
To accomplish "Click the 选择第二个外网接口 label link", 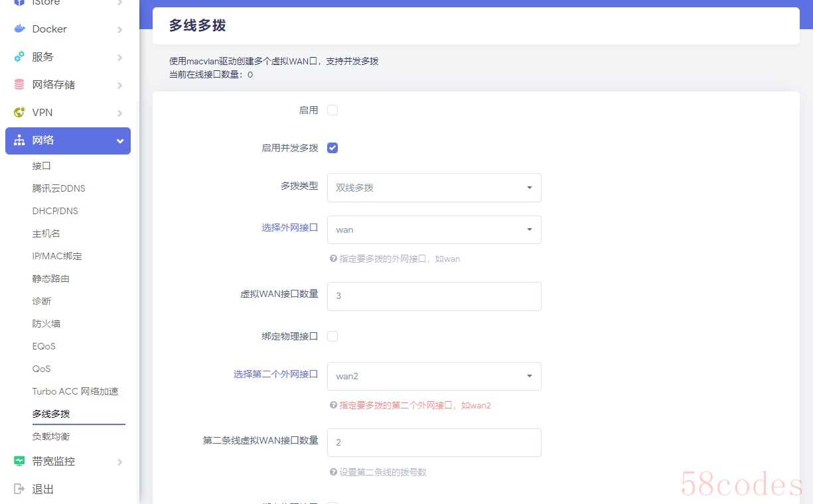I will 276,374.
